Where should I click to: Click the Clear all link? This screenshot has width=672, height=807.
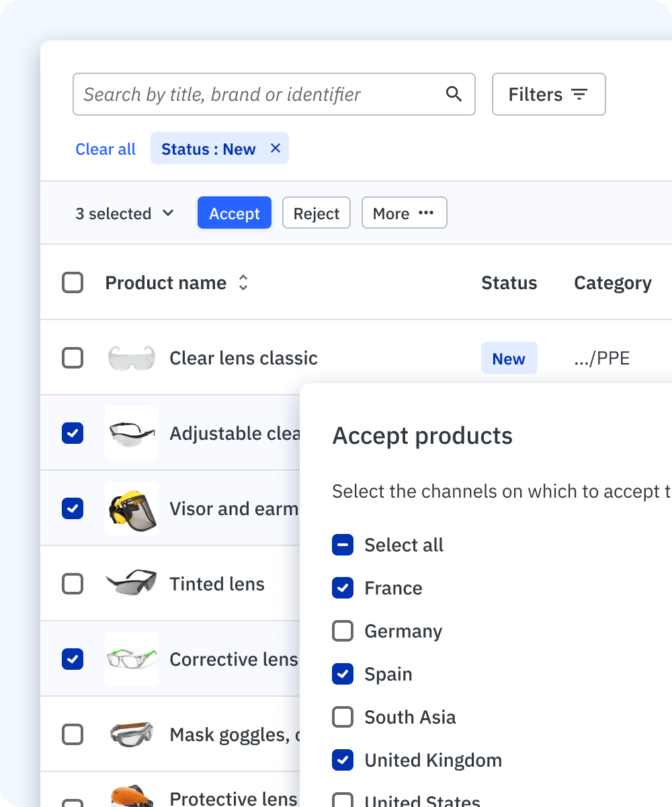pos(106,149)
